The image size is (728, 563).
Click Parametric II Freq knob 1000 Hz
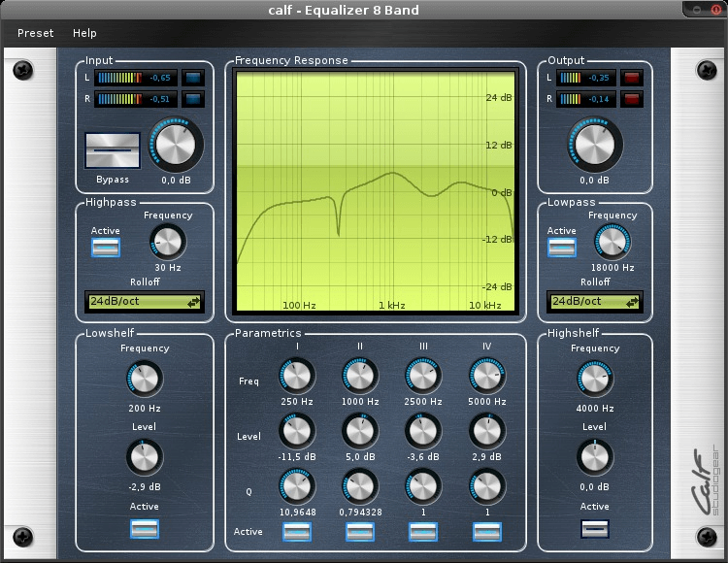(x=360, y=376)
